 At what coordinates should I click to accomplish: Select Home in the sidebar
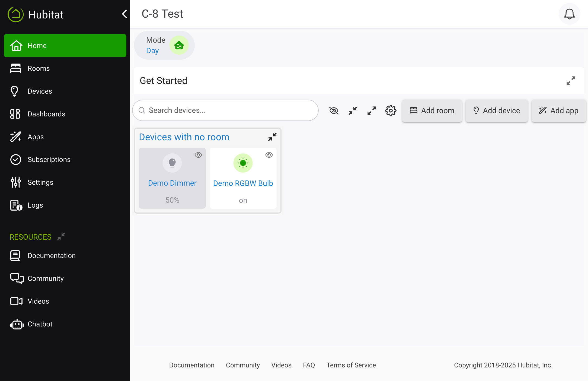(x=65, y=46)
